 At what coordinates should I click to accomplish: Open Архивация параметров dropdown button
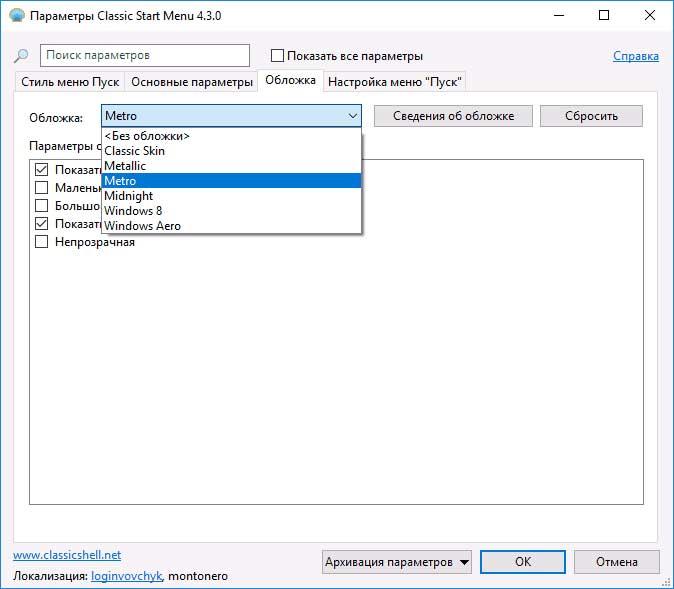coord(397,562)
